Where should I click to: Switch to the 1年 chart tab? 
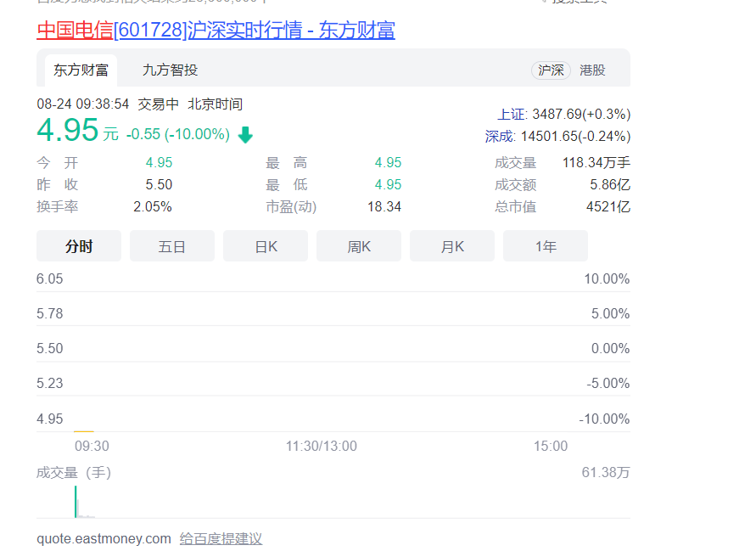(x=546, y=246)
